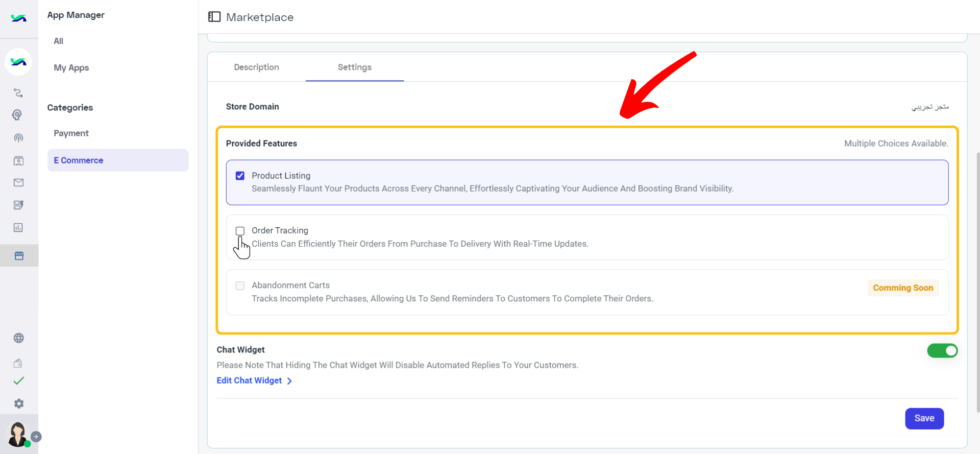Screen dimensions: 980x454
Task: Click the Abandonment Carts description text
Action: coord(452,299)
